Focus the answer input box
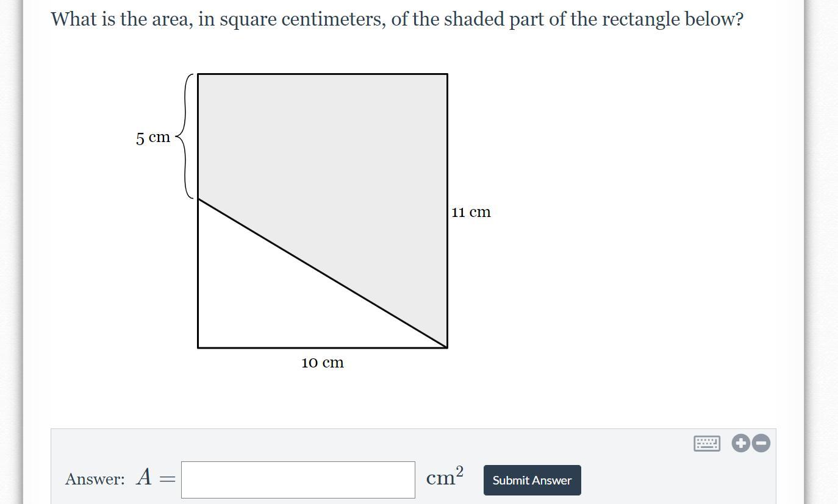 (298, 480)
